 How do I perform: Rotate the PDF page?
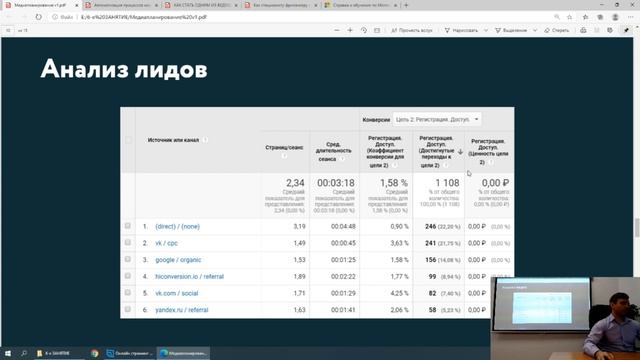pos(364,30)
